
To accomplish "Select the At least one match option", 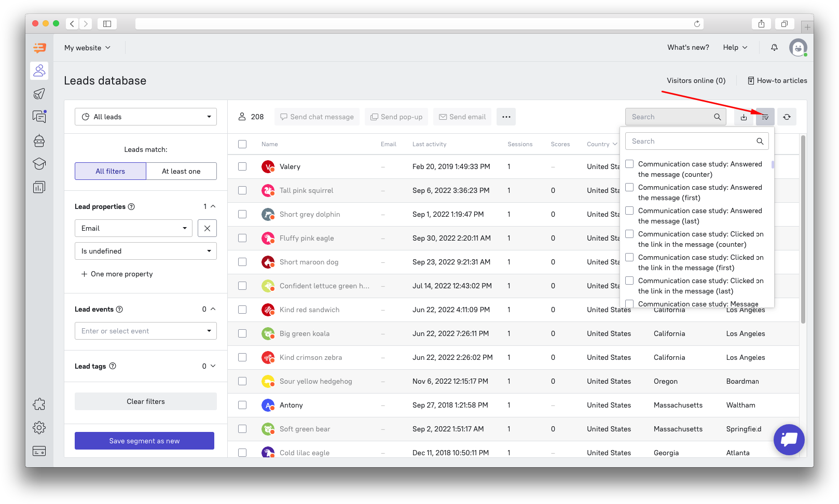I will (x=181, y=171).
